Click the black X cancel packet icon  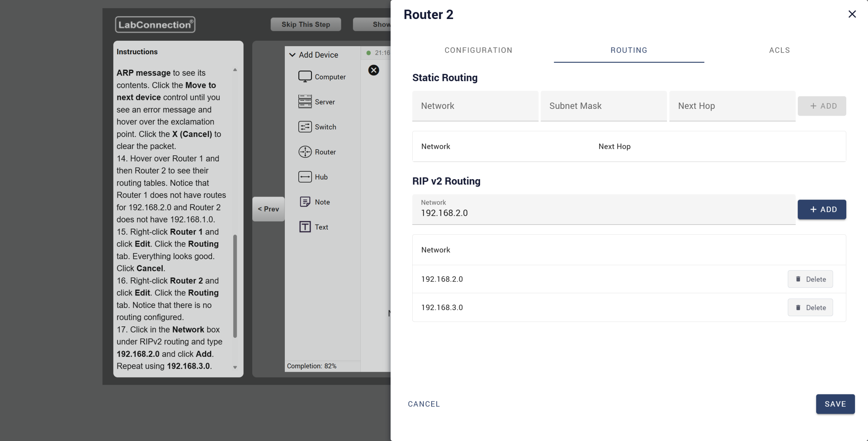374,70
